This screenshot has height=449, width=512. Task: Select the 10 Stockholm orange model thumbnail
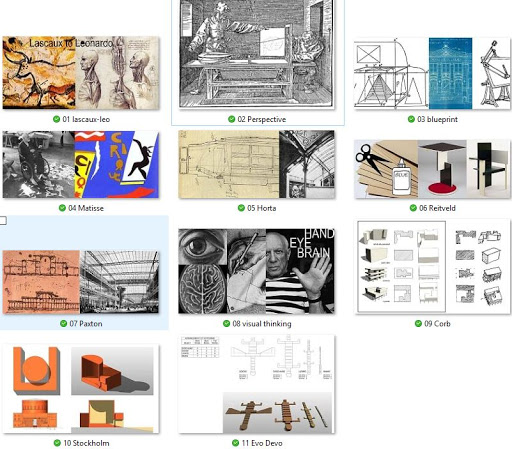81,389
